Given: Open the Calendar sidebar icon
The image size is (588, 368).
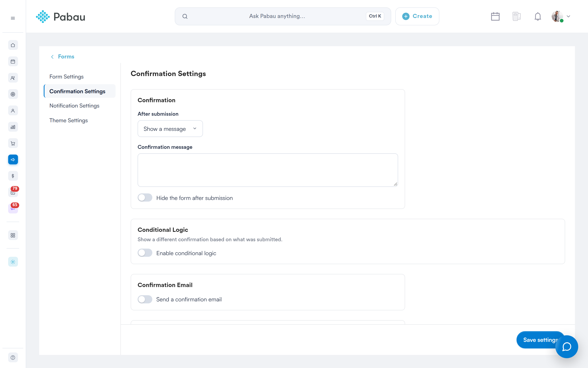Looking at the screenshot, I should click(13, 61).
